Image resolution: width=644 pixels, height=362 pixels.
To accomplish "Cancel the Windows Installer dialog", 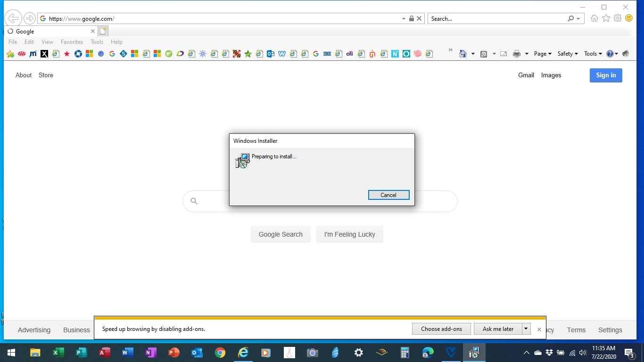I will tap(388, 195).
